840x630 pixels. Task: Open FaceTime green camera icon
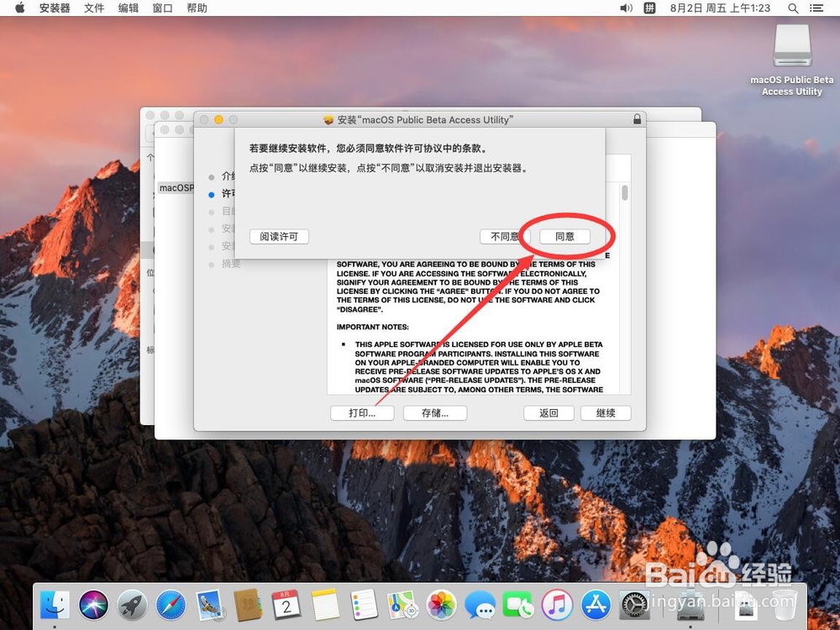[x=518, y=606]
